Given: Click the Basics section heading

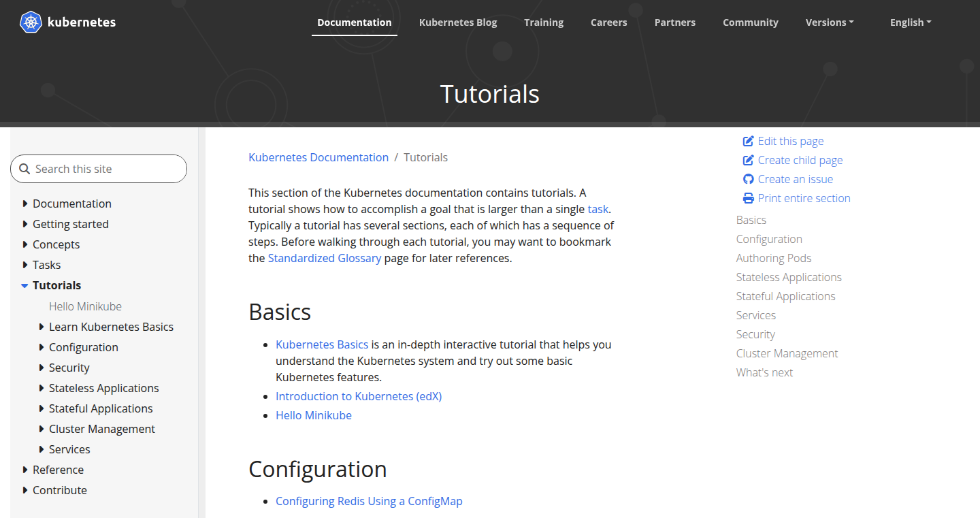Looking at the screenshot, I should pyautogui.click(x=280, y=312).
